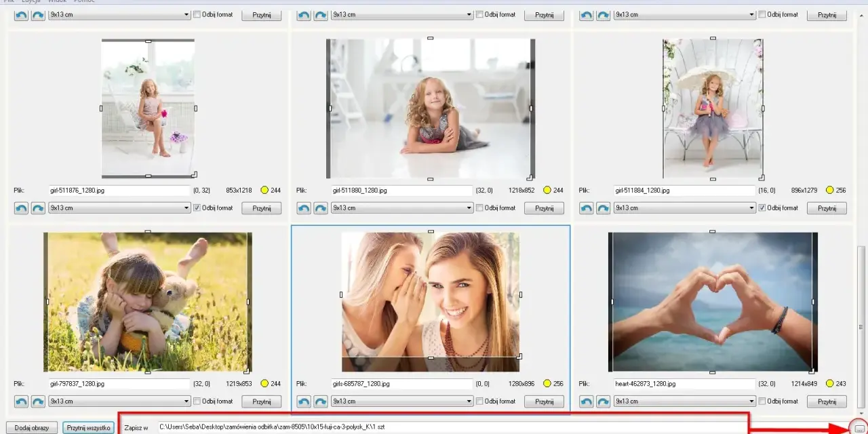Select the girl with white umbrella photo
Screen dimensions: 868x434
click(713, 108)
